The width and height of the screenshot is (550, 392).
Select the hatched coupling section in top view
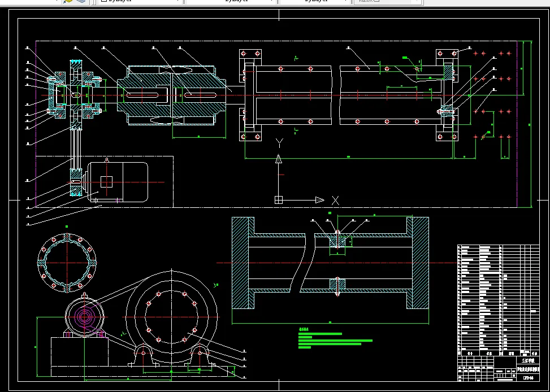[x=171, y=95]
